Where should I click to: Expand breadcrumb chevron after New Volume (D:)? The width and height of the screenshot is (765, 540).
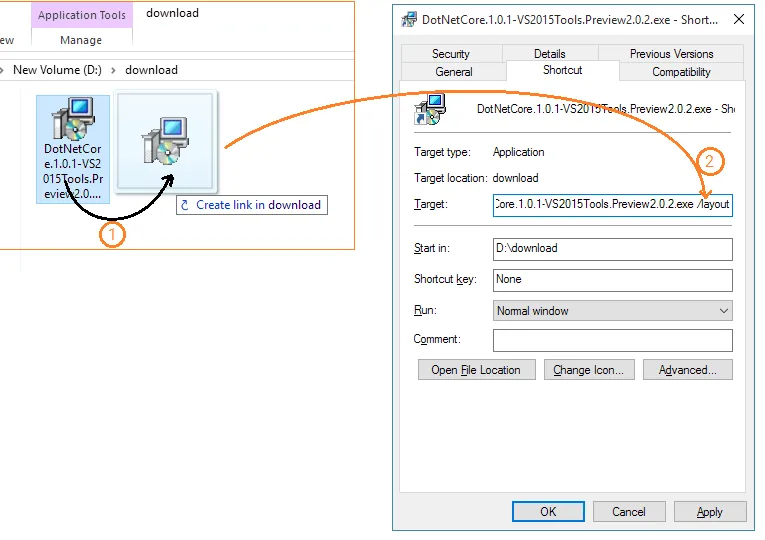point(113,70)
